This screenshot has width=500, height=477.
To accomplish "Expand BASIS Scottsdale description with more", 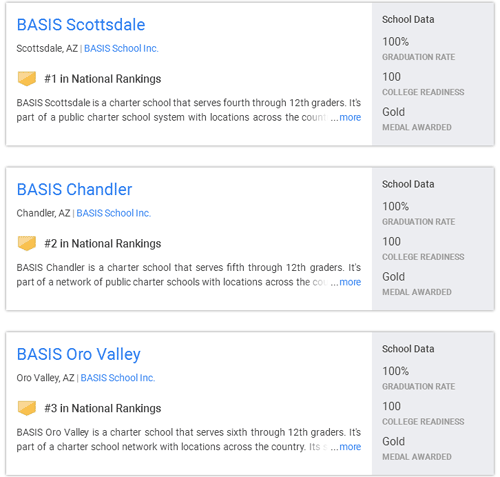I will click(350, 117).
